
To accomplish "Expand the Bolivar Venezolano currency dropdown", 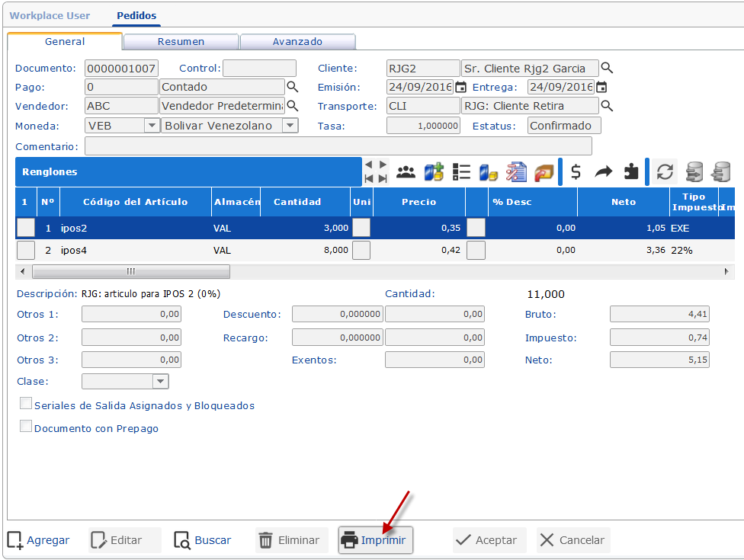I will (290, 126).
